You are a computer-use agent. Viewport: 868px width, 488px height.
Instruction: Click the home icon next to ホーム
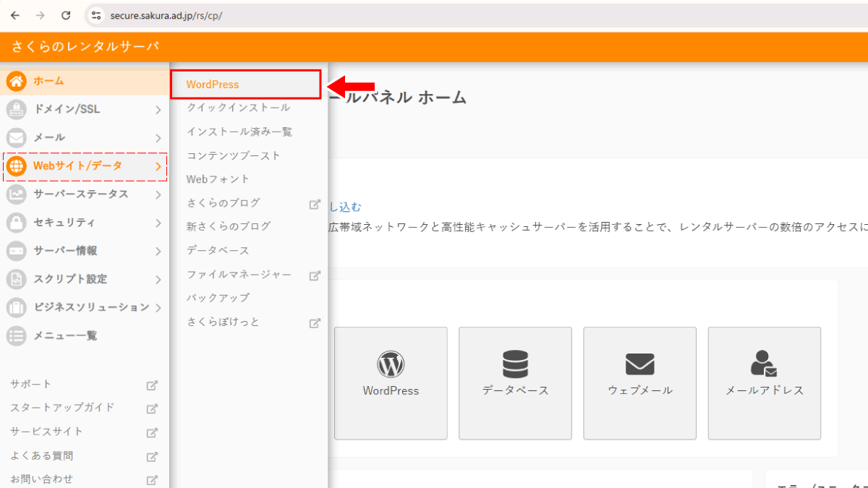(x=17, y=81)
